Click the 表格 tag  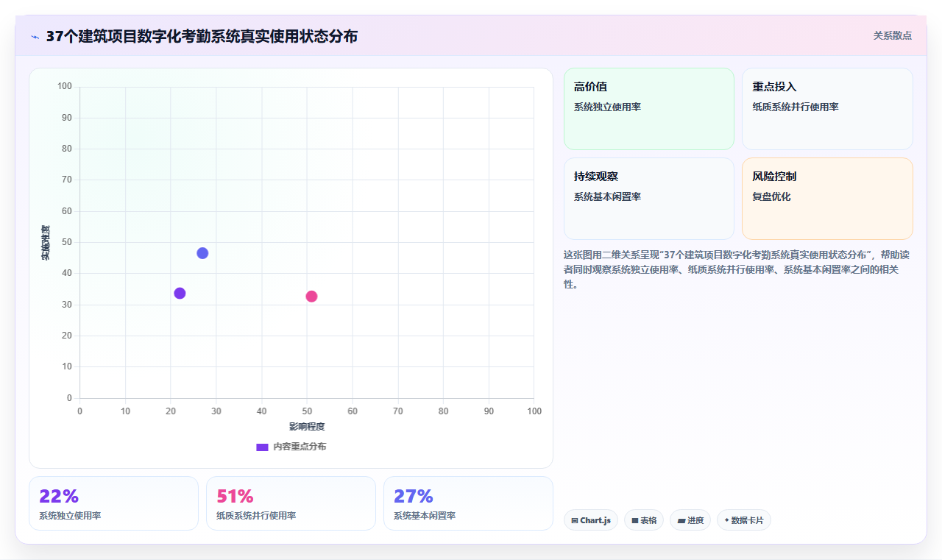(644, 520)
